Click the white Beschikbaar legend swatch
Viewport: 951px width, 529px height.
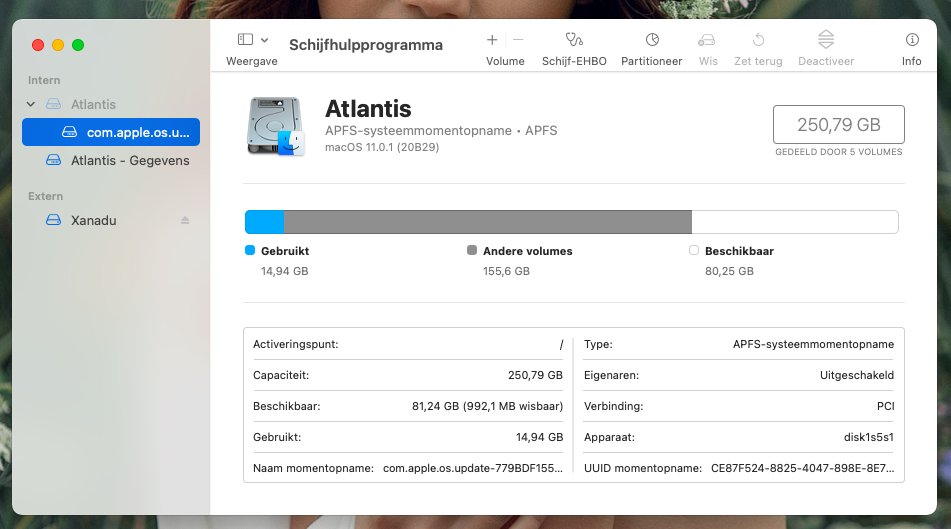(694, 250)
